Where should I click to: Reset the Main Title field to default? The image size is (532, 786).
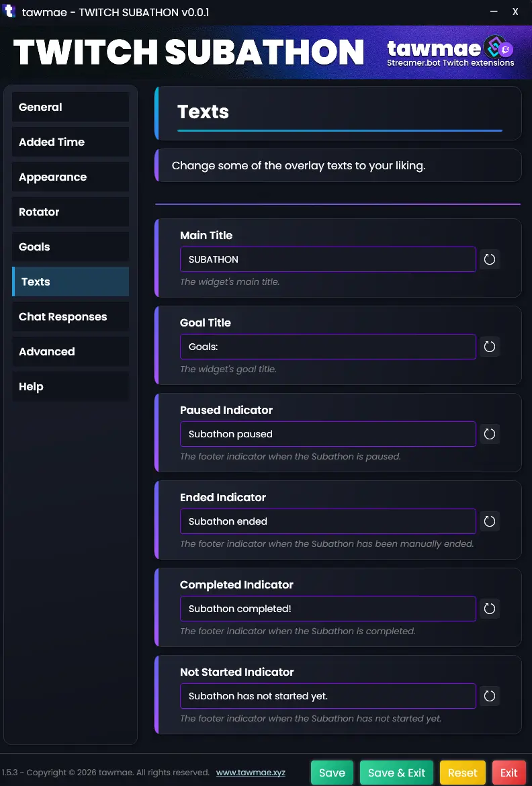pos(490,259)
